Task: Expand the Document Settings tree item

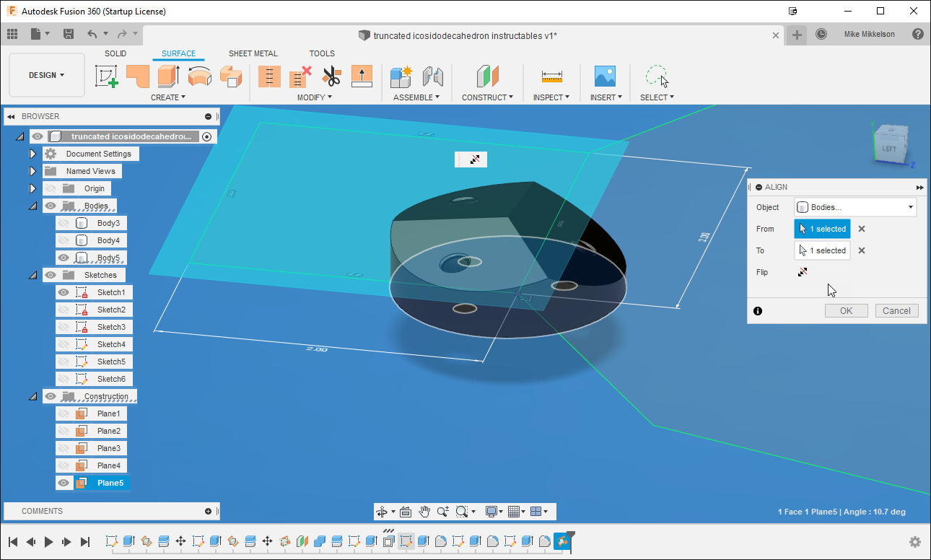Action: coord(32,153)
